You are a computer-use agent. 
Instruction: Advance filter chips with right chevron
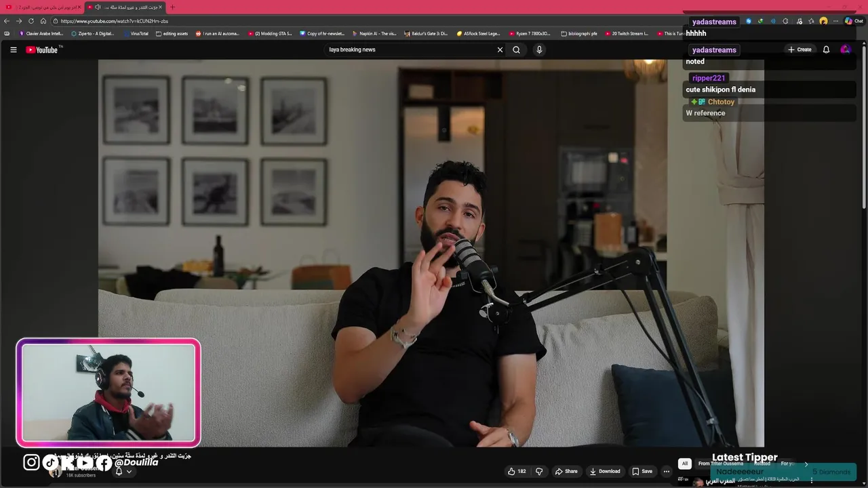pos(806,464)
